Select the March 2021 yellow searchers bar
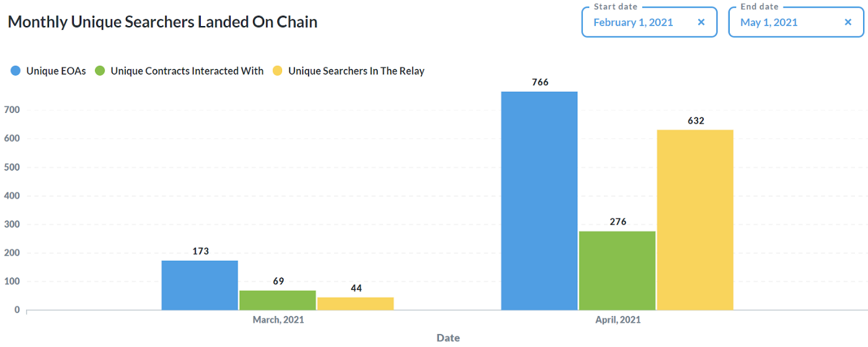 point(355,304)
